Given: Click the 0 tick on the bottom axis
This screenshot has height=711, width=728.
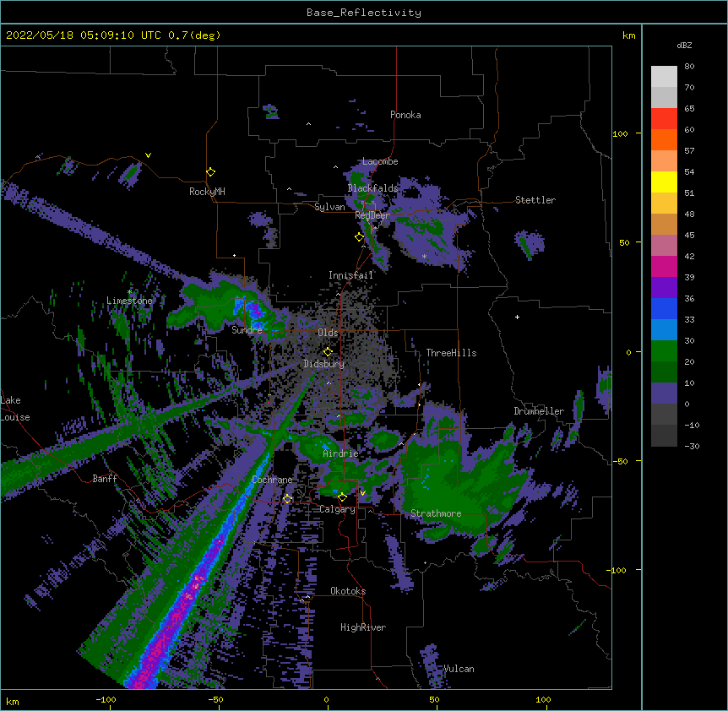Looking at the screenshot, I should [x=326, y=700].
